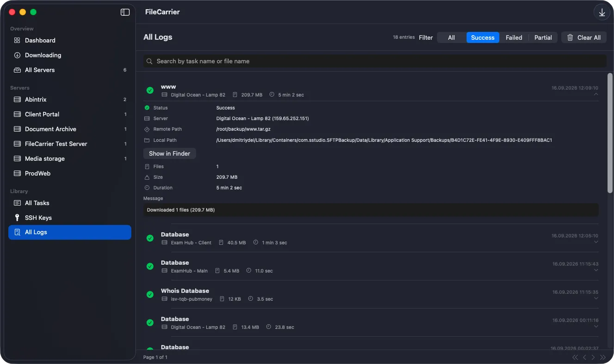Expand the Database entry dated 16.09.2026 00:11:16
The height and width of the screenshot is (364, 614).
596,327
